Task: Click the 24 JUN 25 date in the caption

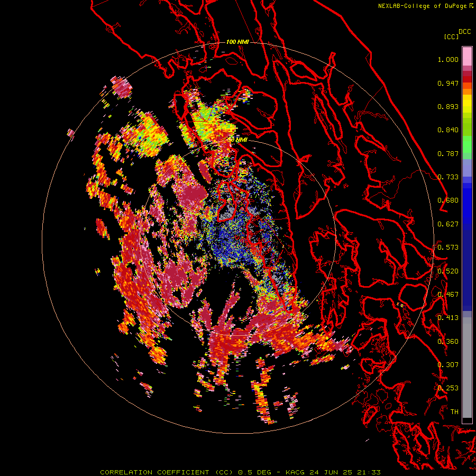Action: coord(331,472)
